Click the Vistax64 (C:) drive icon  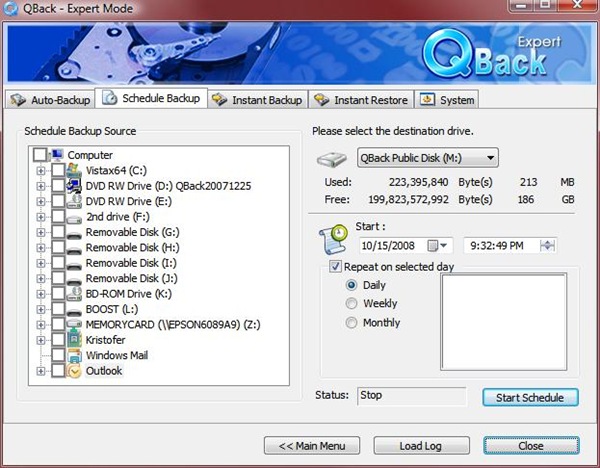74,171
